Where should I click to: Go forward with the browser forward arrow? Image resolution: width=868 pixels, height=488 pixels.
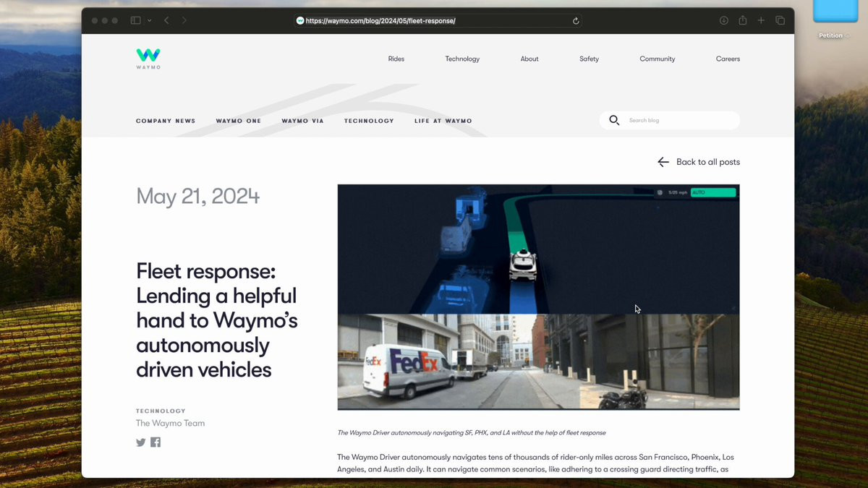pyautogui.click(x=184, y=21)
